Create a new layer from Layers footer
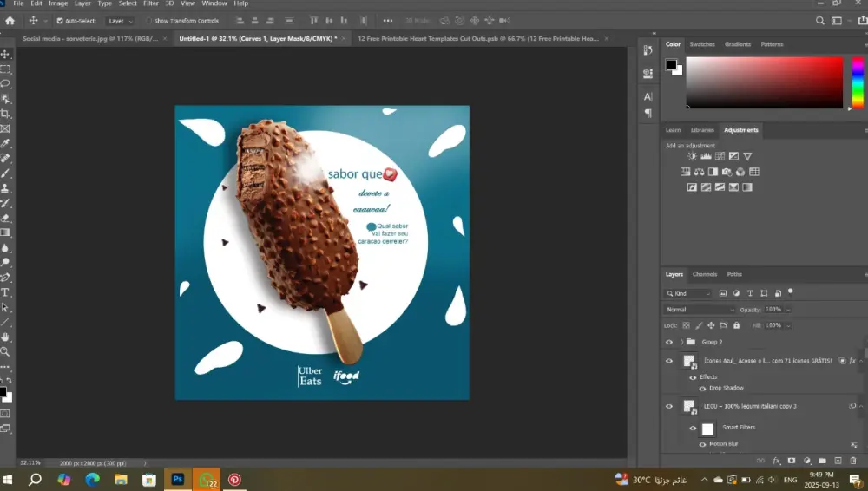 coord(838,461)
